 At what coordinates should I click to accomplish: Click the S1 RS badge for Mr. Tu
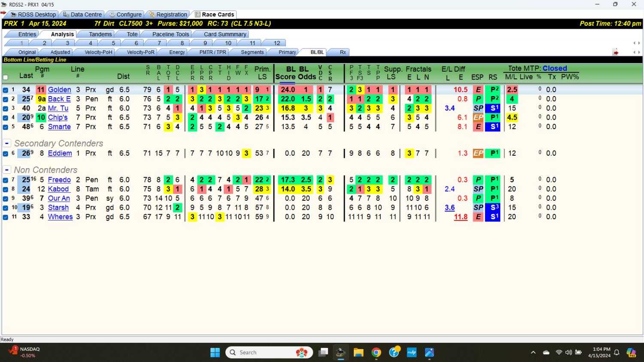click(x=492, y=108)
